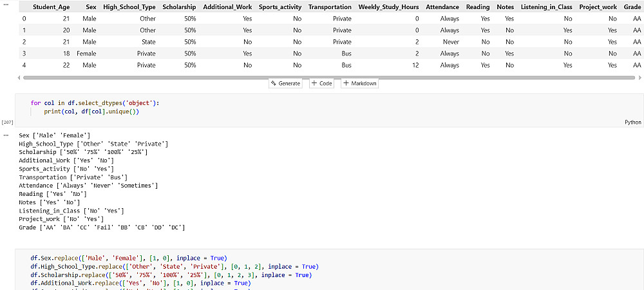This screenshot has width=644, height=290.
Task: Click the Weekly_Study_Hours column header
Action: [x=388, y=7]
